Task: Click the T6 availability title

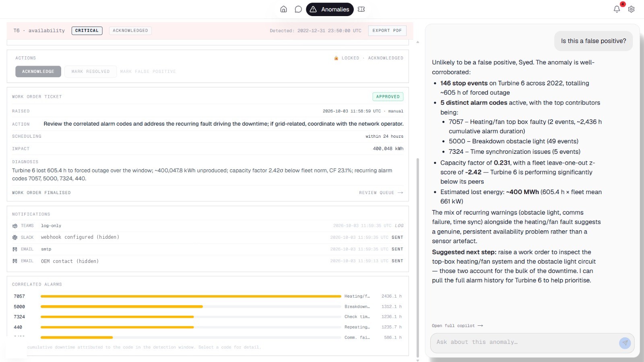Action: pyautogui.click(x=39, y=31)
